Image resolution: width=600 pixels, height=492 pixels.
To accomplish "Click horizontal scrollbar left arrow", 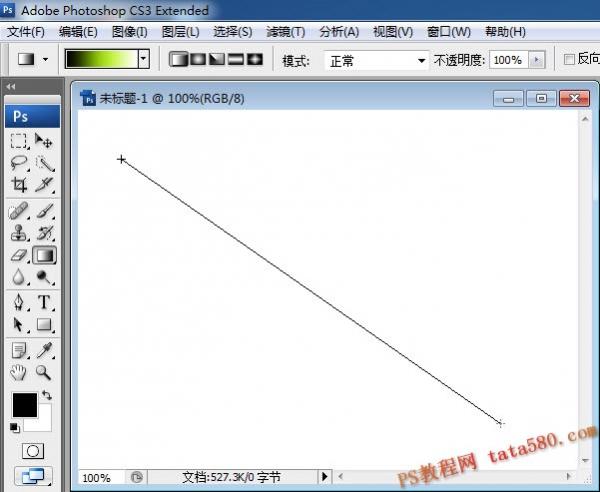I will click(x=341, y=476).
